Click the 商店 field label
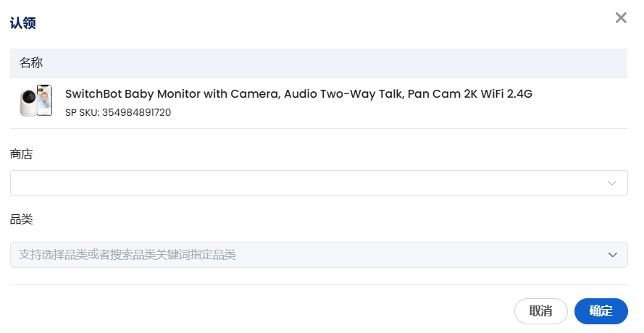This screenshot has width=644, height=333. pos(22,153)
